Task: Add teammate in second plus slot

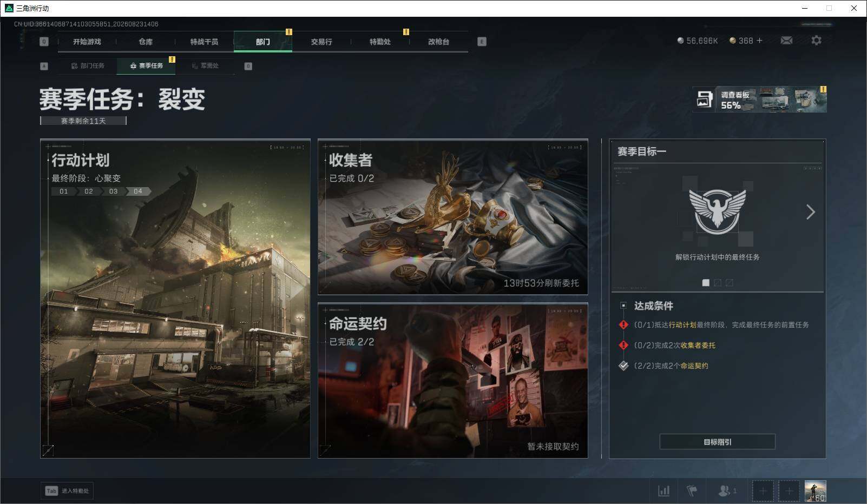Action: 789,491
